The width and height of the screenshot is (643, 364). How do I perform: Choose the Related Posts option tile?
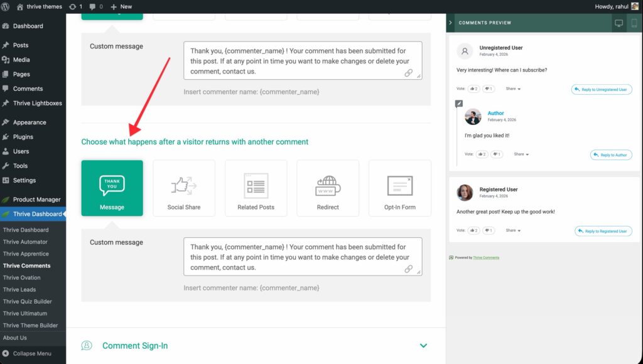tap(256, 188)
